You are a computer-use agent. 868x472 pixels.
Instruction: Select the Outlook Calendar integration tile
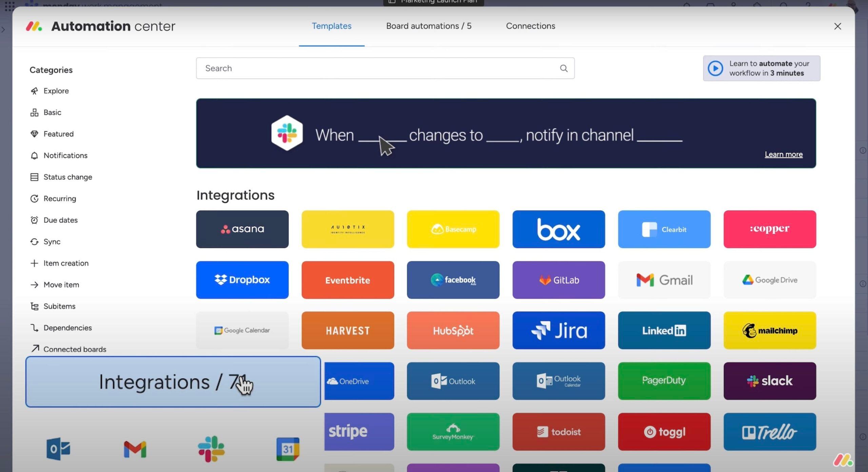coord(558,381)
